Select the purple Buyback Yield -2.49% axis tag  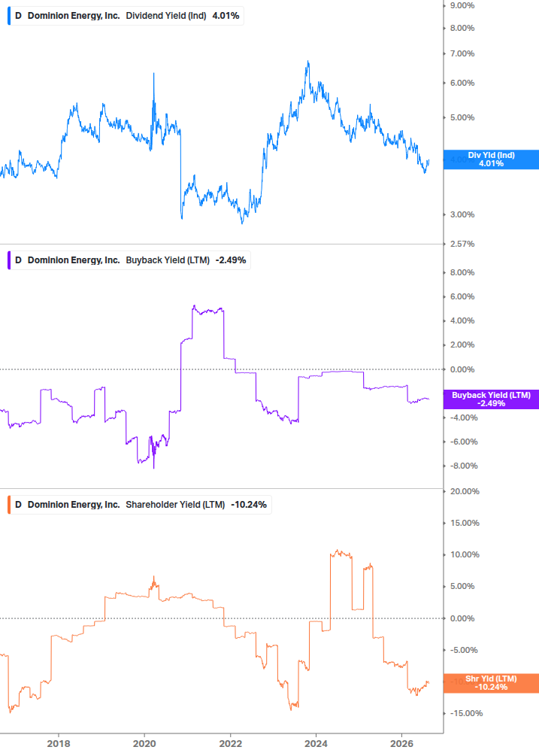pos(491,399)
